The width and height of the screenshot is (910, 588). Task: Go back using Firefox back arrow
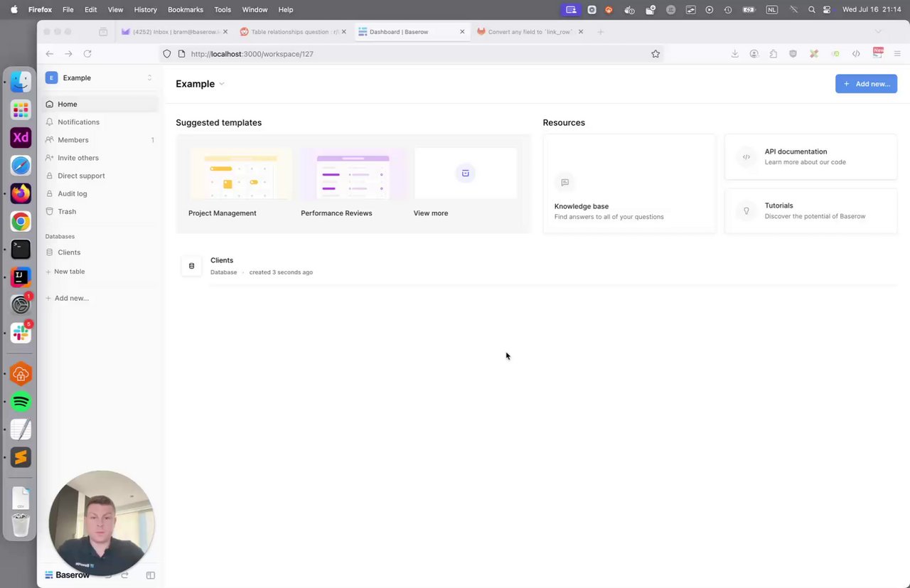coord(49,53)
